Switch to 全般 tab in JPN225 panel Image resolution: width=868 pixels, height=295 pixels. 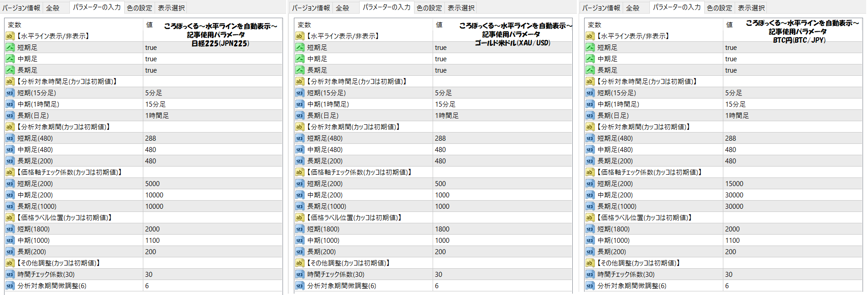click(53, 8)
